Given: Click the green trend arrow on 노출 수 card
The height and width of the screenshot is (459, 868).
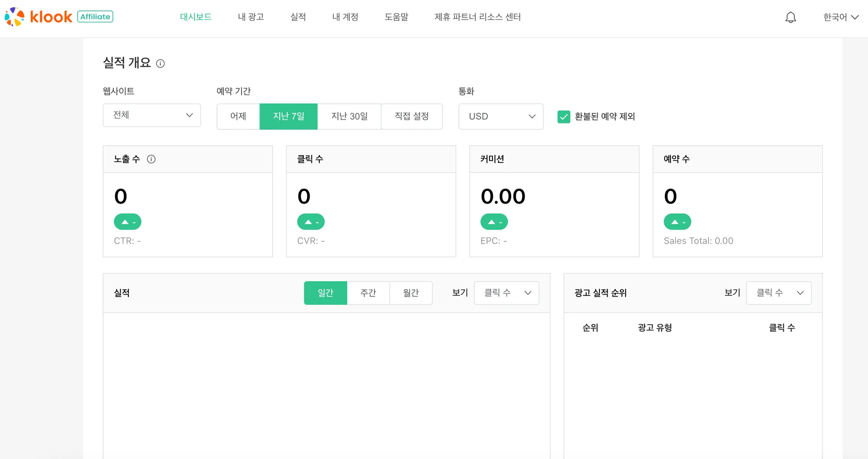Looking at the screenshot, I should (127, 222).
